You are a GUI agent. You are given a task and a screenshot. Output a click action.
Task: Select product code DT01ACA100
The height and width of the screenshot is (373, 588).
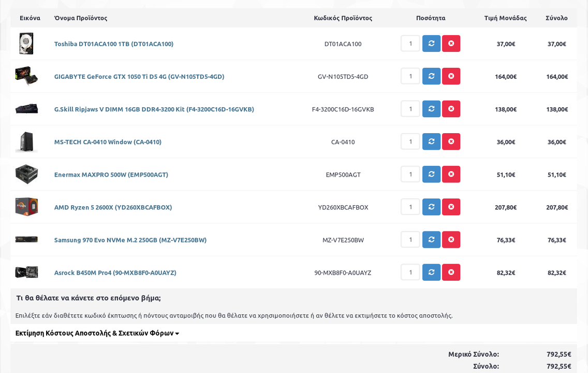coord(343,44)
